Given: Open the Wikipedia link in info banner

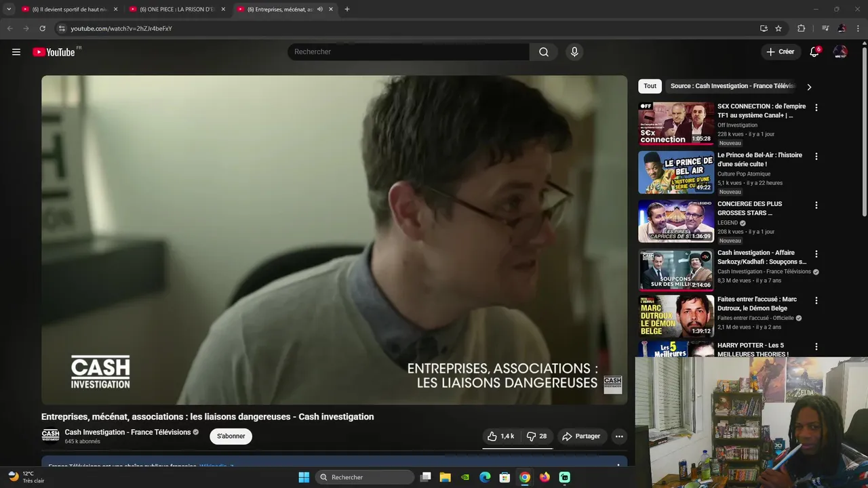Looking at the screenshot, I should tap(216, 467).
